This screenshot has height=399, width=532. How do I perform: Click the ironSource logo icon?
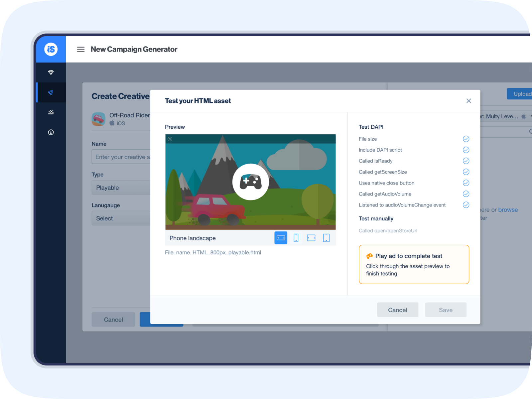coord(51,49)
